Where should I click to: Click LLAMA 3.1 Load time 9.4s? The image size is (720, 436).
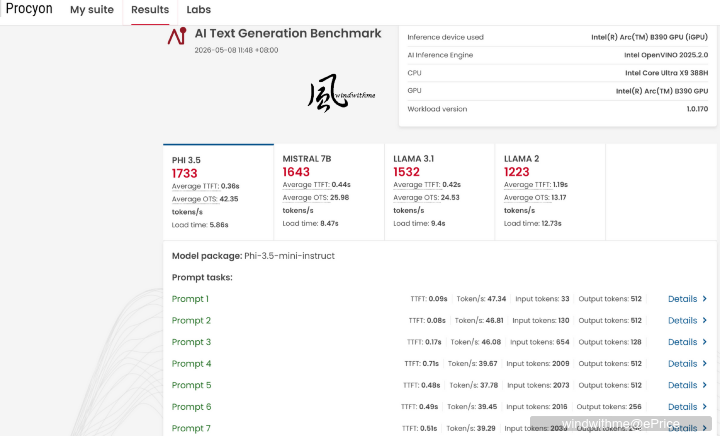(419, 224)
